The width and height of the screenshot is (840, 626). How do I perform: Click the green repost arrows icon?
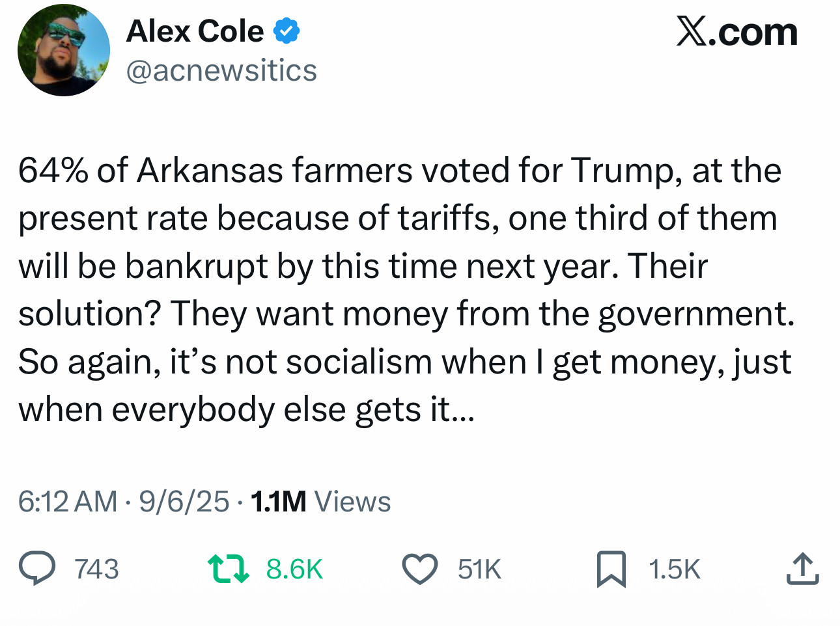click(x=227, y=568)
